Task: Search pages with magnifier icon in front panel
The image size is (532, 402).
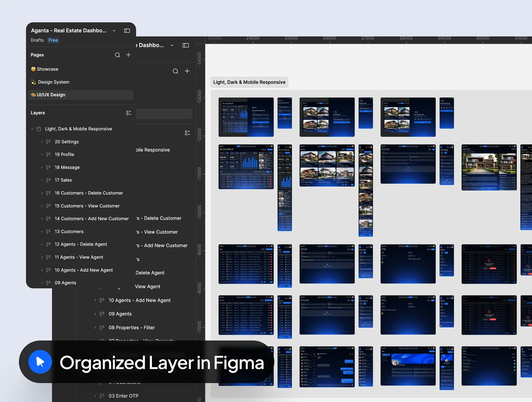Action: (x=117, y=55)
